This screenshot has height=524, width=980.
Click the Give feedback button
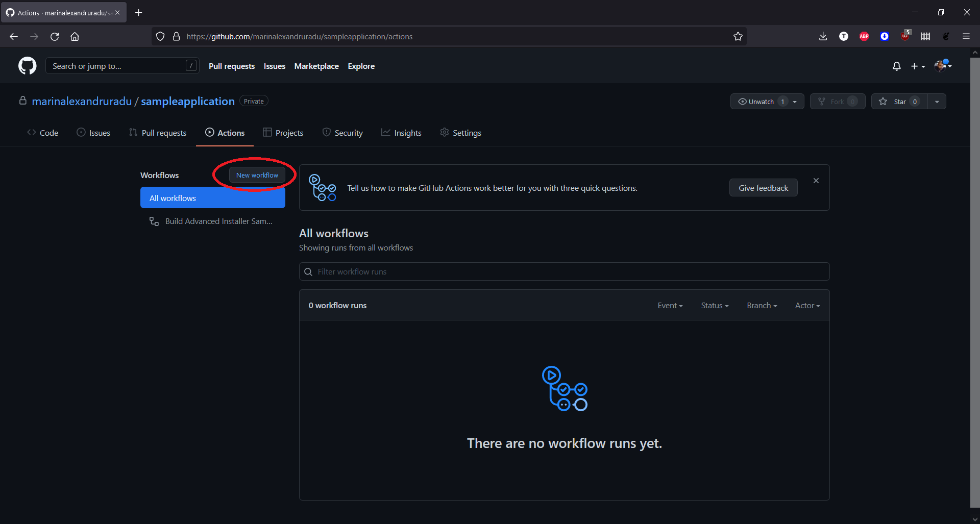(763, 188)
